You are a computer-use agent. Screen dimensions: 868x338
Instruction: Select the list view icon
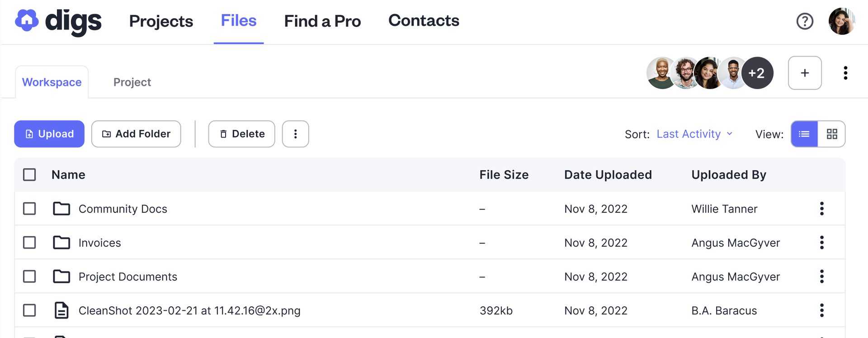click(804, 134)
